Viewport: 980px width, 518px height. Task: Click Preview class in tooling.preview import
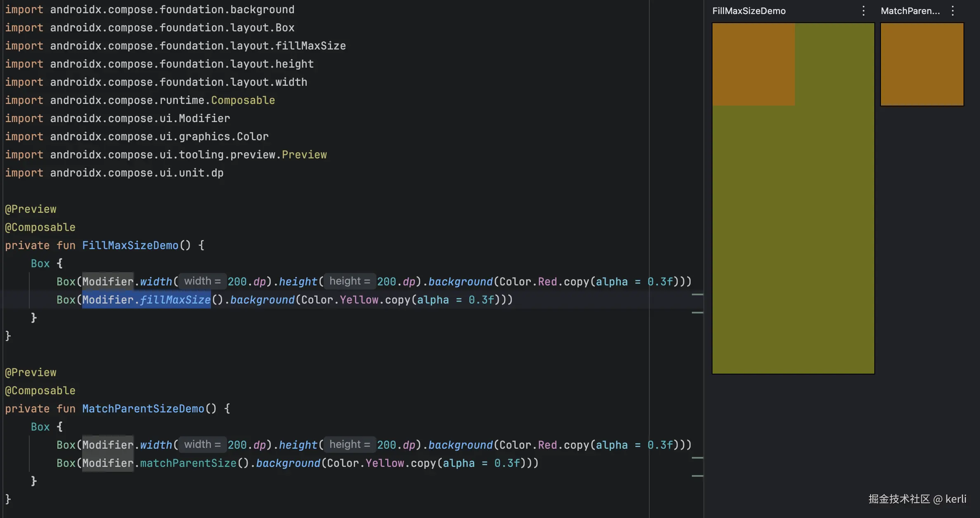coord(304,155)
